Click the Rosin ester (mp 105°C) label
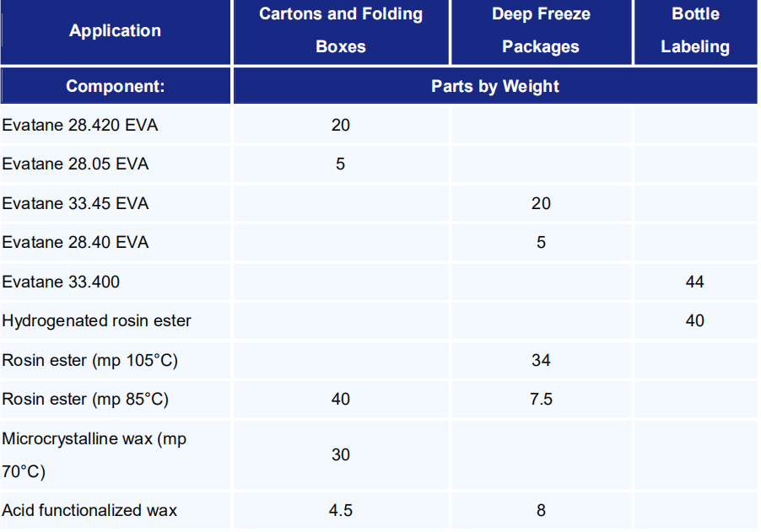This screenshot has width=761, height=532. click(x=89, y=360)
